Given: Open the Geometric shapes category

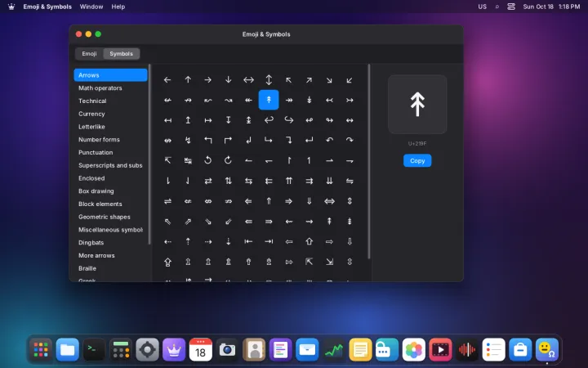Looking at the screenshot, I should click(110, 217).
